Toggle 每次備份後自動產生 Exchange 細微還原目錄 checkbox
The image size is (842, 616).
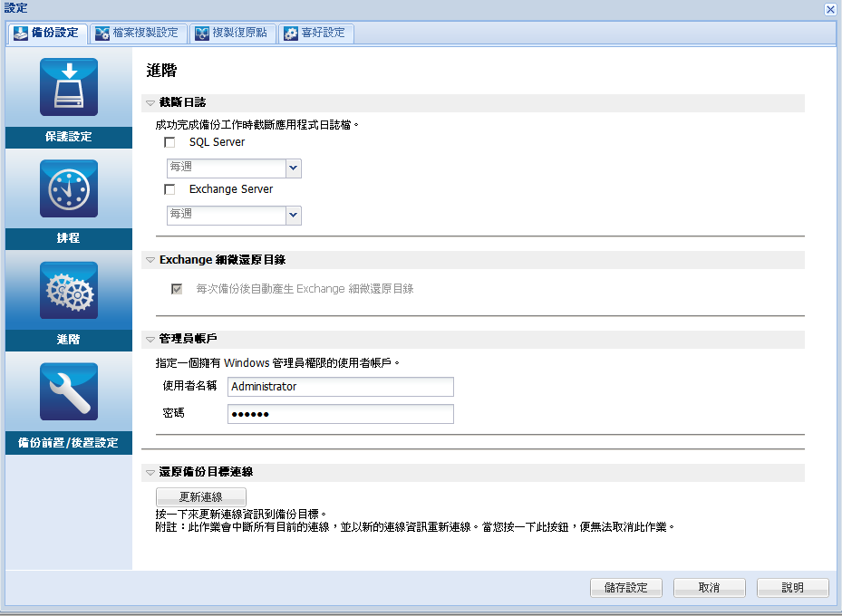176,289
